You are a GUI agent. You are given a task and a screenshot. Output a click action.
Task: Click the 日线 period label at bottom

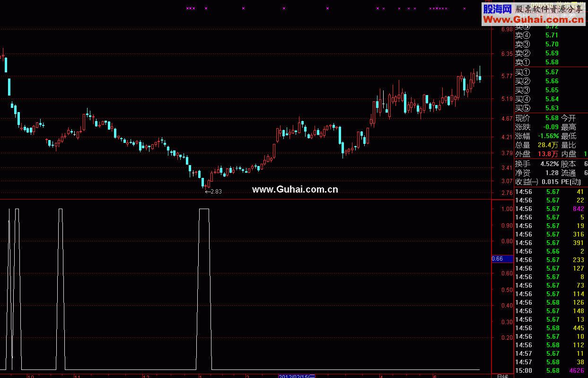click(502, 376)
